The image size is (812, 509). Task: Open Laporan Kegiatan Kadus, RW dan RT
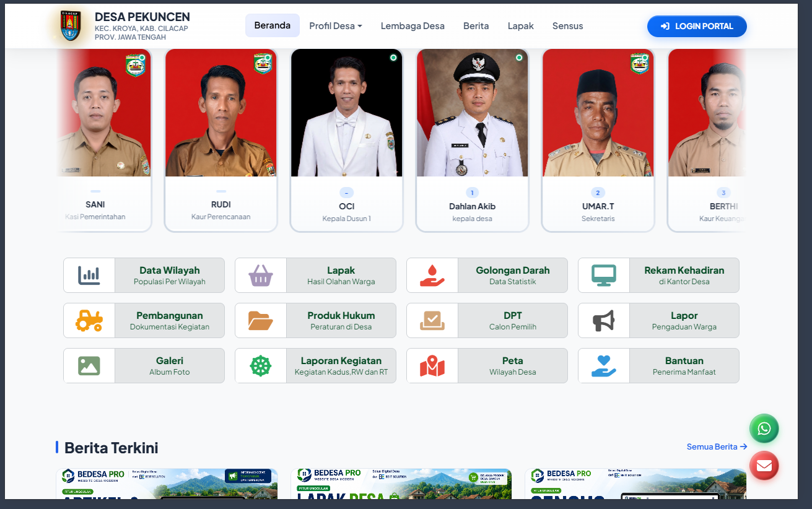(x=315, y=366)
